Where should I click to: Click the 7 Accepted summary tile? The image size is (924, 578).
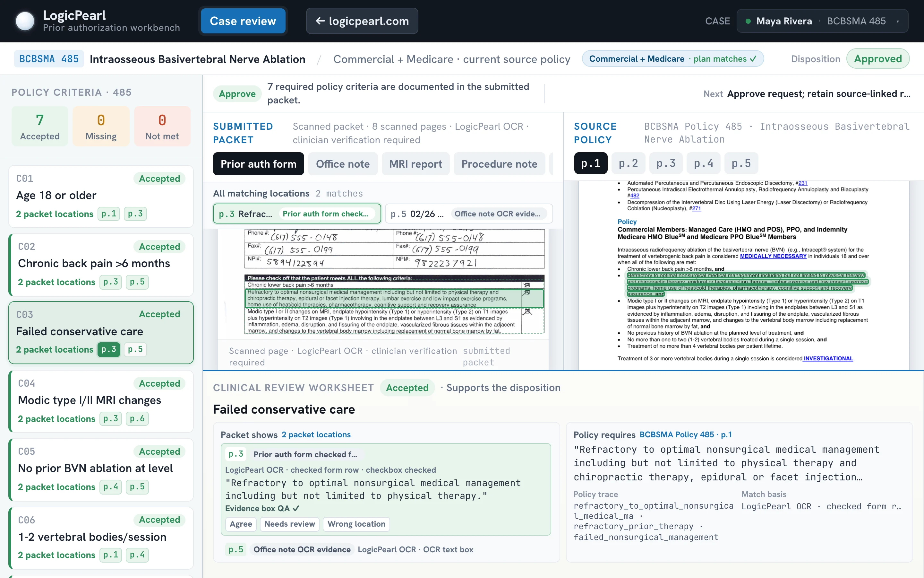[x=40, y=127]
